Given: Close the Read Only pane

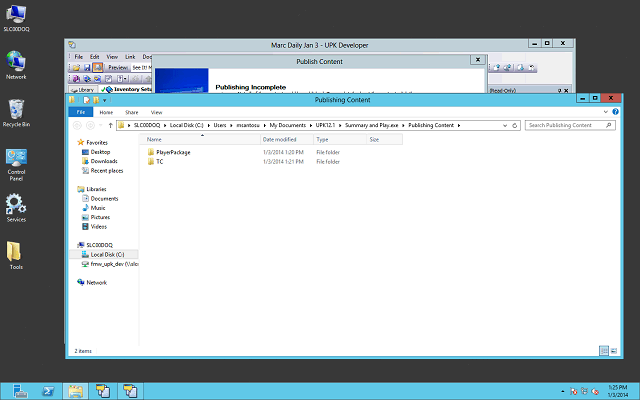Looking at the screenshot, I should 566,91.
